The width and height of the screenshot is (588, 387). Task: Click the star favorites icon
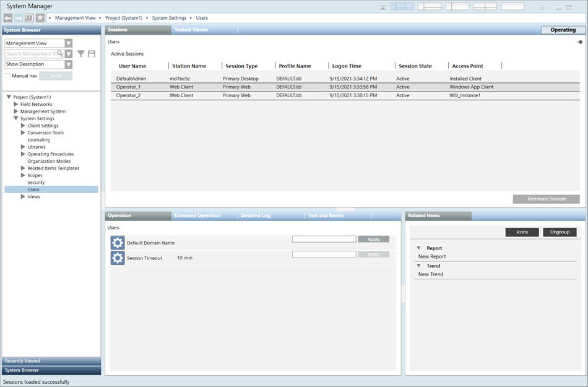[40, 18]
